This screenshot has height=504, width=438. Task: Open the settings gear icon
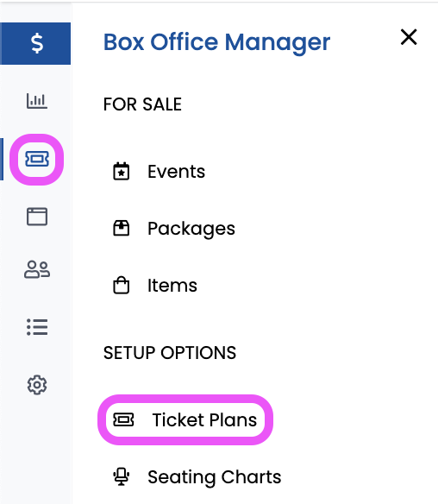tap(37, 385)
